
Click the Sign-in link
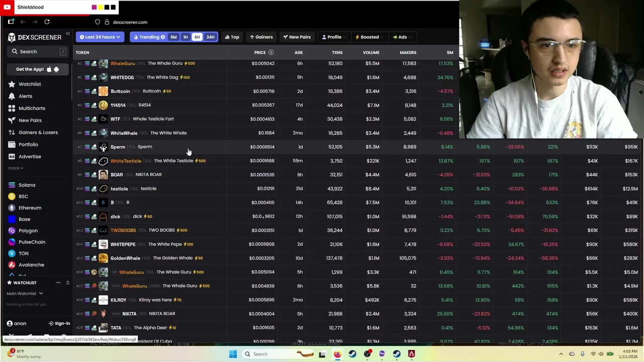(59, 323)
